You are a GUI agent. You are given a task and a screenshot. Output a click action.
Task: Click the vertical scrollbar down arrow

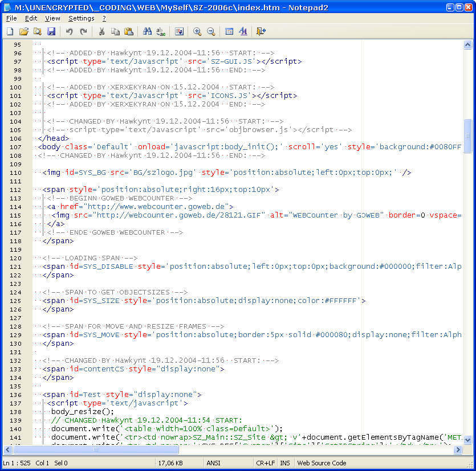coord(467,440)
